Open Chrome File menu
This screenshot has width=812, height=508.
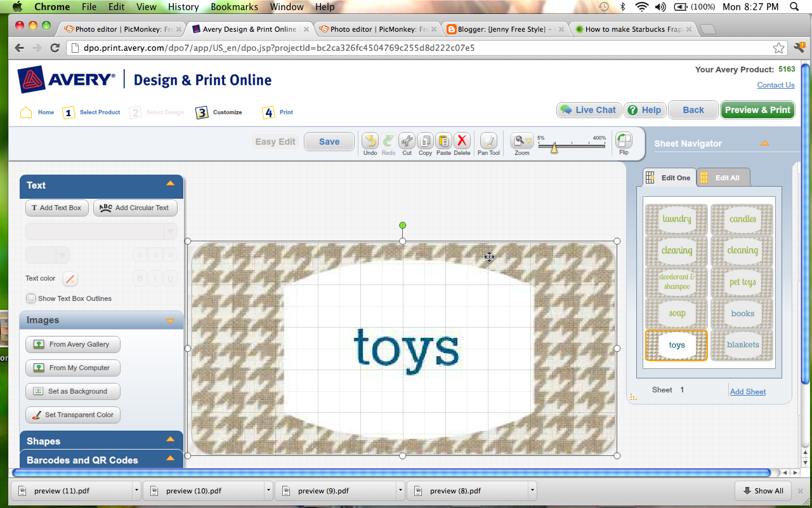click(x=89, y=7)
